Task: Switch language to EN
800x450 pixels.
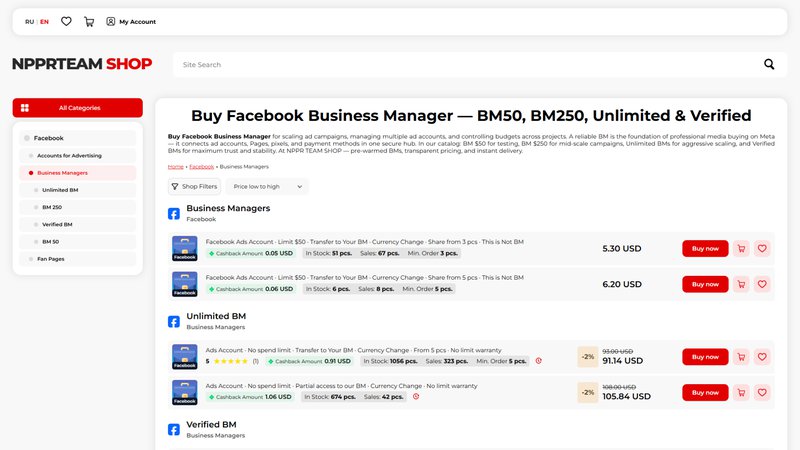Action: click(x=44, y=21)
